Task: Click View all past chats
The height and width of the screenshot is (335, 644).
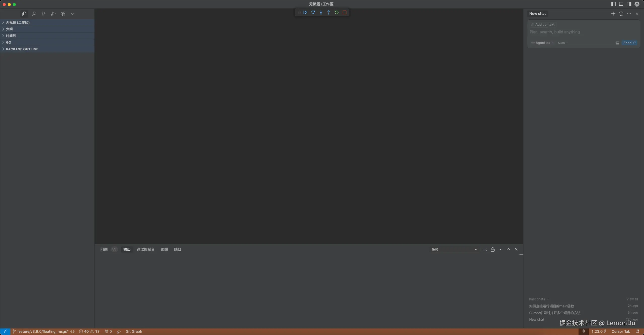Action: pos(632,299)
